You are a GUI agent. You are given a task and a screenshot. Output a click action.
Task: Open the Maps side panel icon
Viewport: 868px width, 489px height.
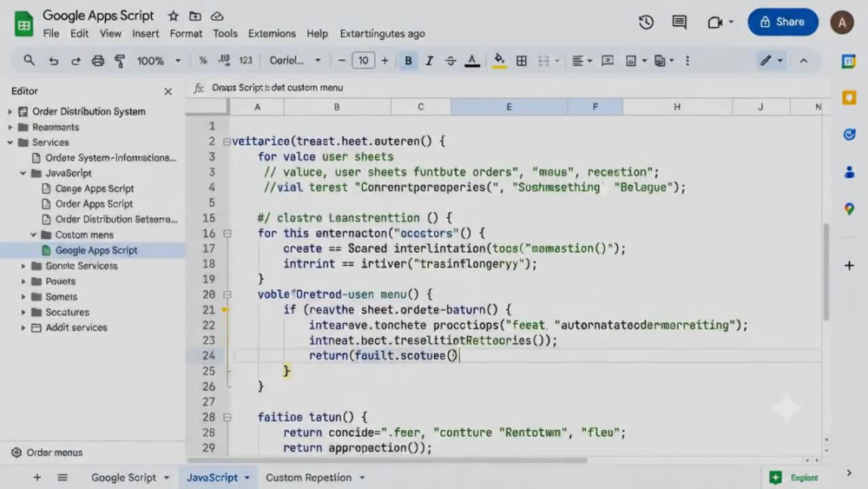(x=849, y=208)
